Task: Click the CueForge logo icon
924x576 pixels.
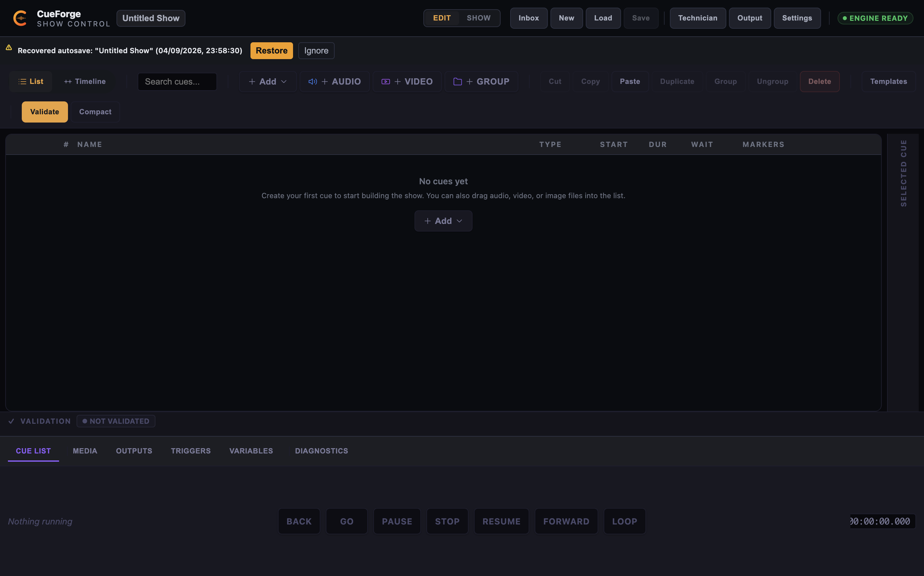Action: pyautogui.click(x=20, y=18)
